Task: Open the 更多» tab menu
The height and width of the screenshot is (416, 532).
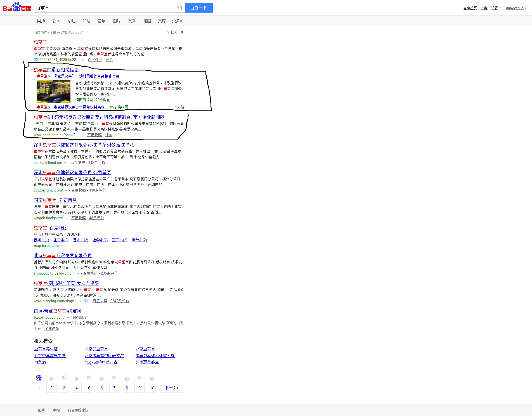Action: (177, 21)
